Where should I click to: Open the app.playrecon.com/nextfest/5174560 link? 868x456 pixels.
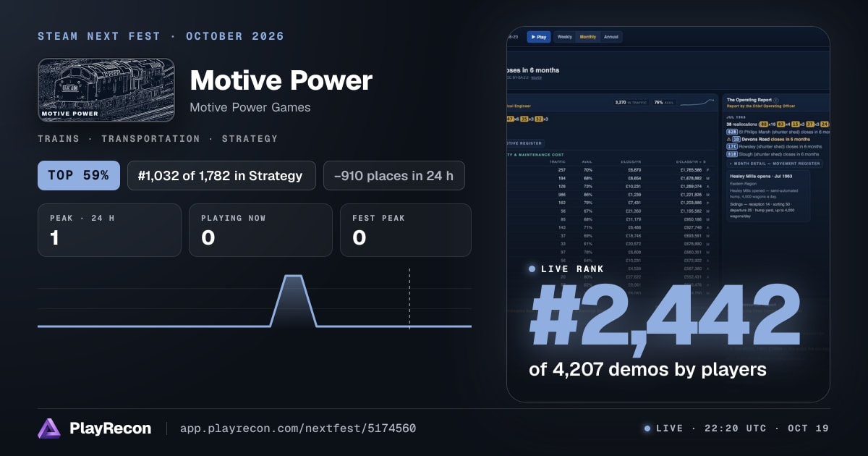pyautogui.click(x=297, y=428)
